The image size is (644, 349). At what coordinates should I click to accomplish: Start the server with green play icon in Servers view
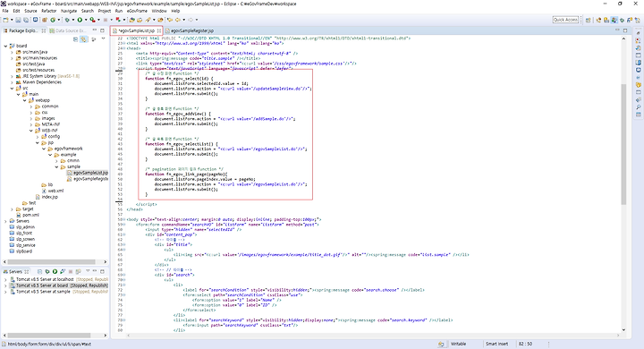pyautogui.click(x=55, y=271)
